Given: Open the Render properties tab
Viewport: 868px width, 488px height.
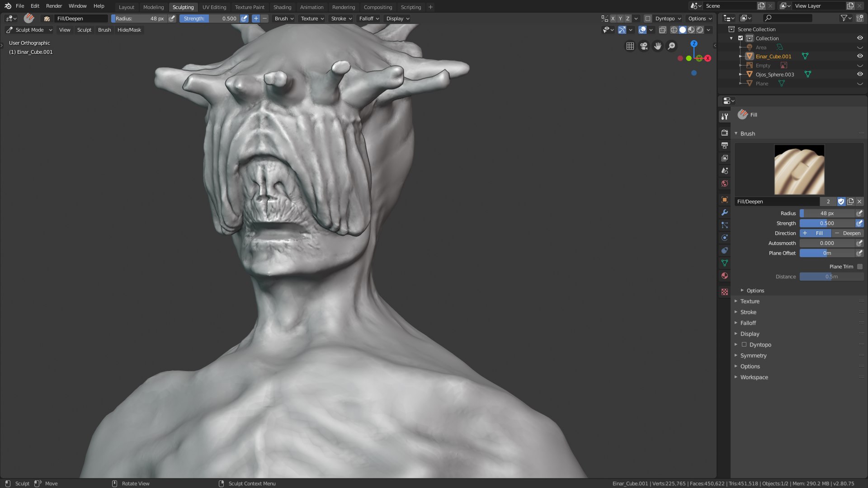Looking at the screenshot, I should tap(725, 133).
